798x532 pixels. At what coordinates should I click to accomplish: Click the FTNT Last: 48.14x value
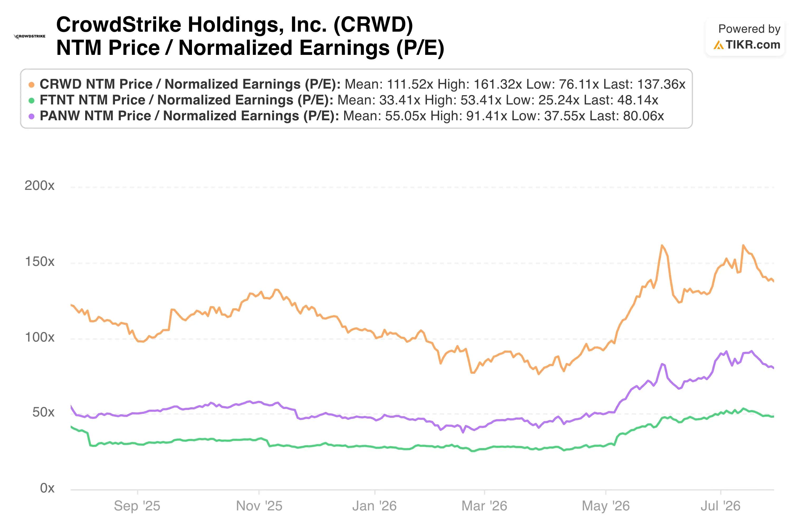[x=621, y=100]
